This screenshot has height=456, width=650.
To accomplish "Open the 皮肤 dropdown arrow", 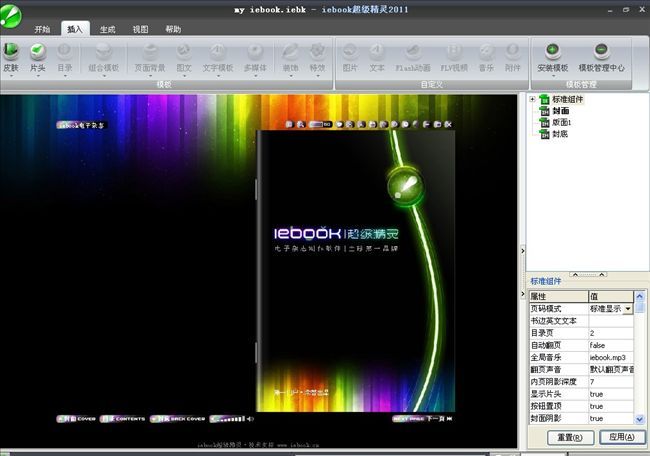I will pos(11,76).
